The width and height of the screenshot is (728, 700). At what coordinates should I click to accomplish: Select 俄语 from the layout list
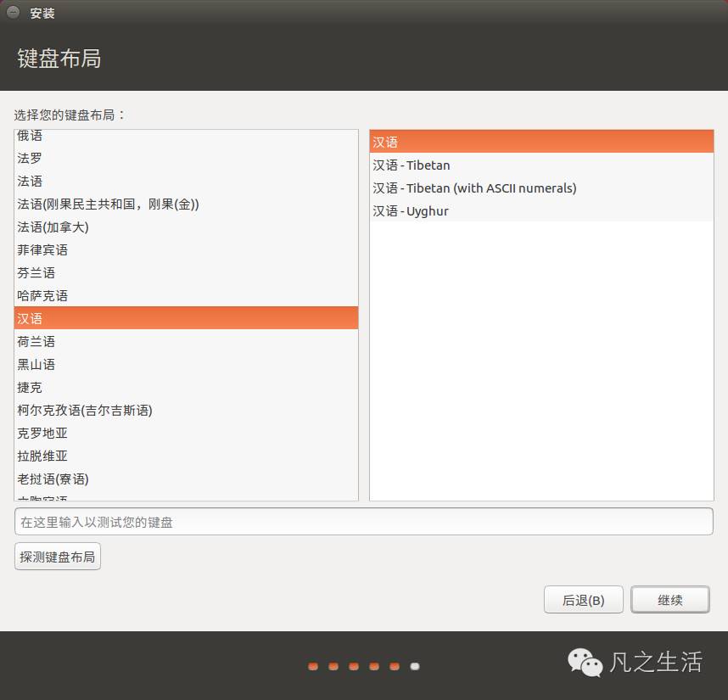click(29, 135)
